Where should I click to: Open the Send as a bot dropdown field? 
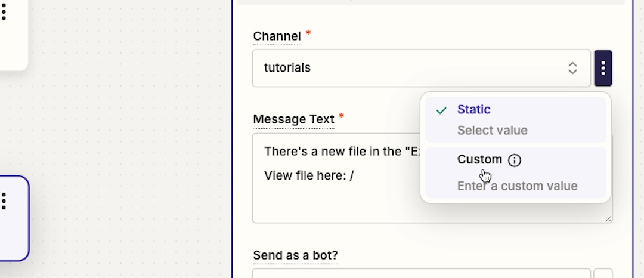pyautogui.click(x=422, y=273)
